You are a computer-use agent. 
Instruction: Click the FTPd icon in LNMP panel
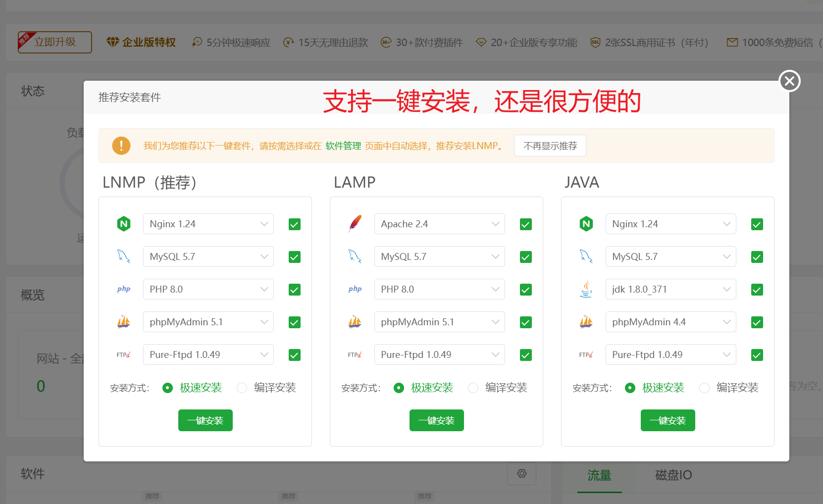pos(124,354)
